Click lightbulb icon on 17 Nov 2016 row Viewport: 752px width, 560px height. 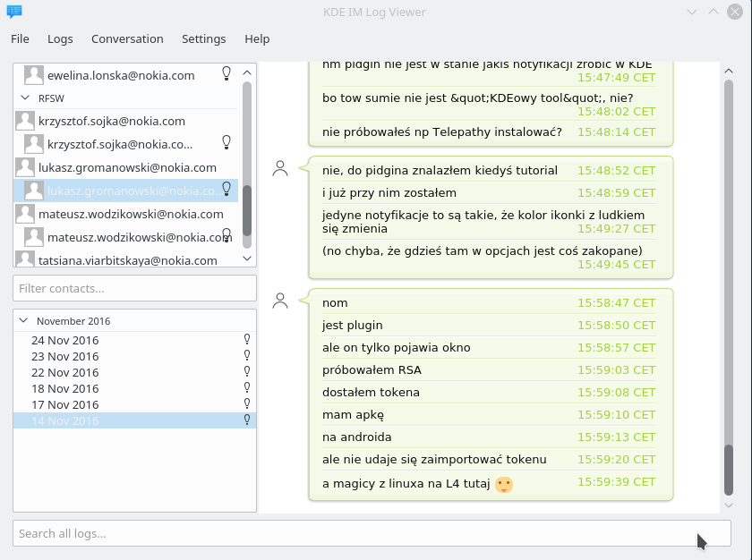[x=247, y=403]
